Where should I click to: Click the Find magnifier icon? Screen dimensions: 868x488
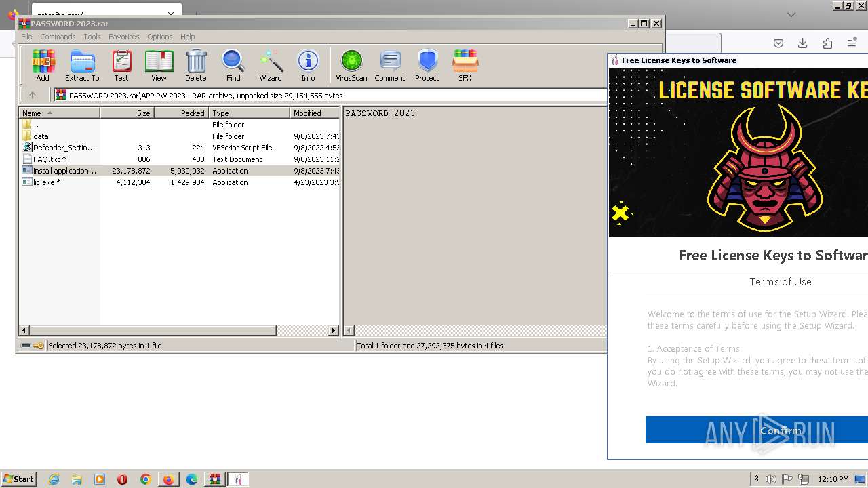[x=233, y=66]
